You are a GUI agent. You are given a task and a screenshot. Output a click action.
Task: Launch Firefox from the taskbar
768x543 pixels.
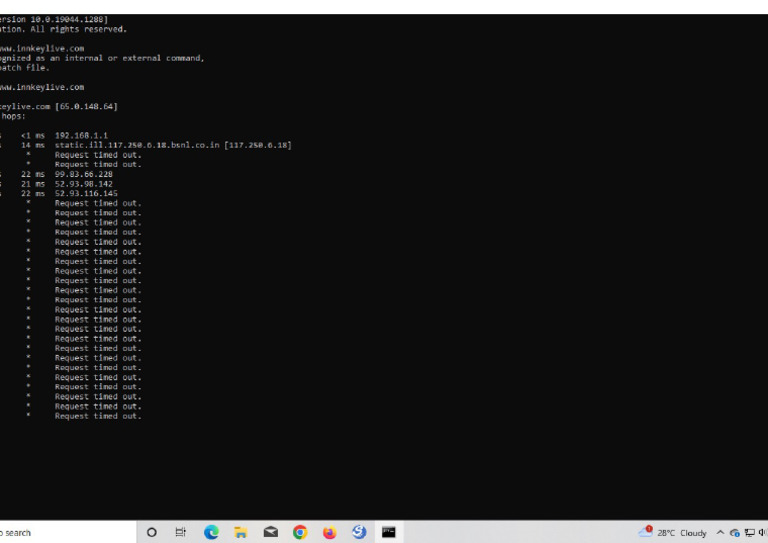tap(330, 532)
